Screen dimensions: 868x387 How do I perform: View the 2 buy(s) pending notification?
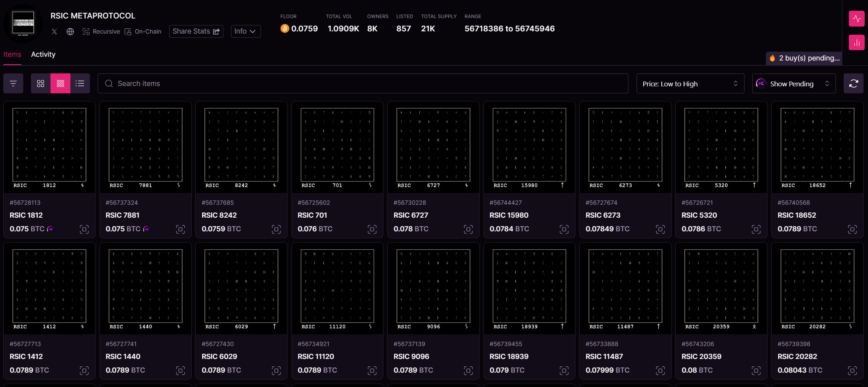pyautogui.click(x=804, y=58)
